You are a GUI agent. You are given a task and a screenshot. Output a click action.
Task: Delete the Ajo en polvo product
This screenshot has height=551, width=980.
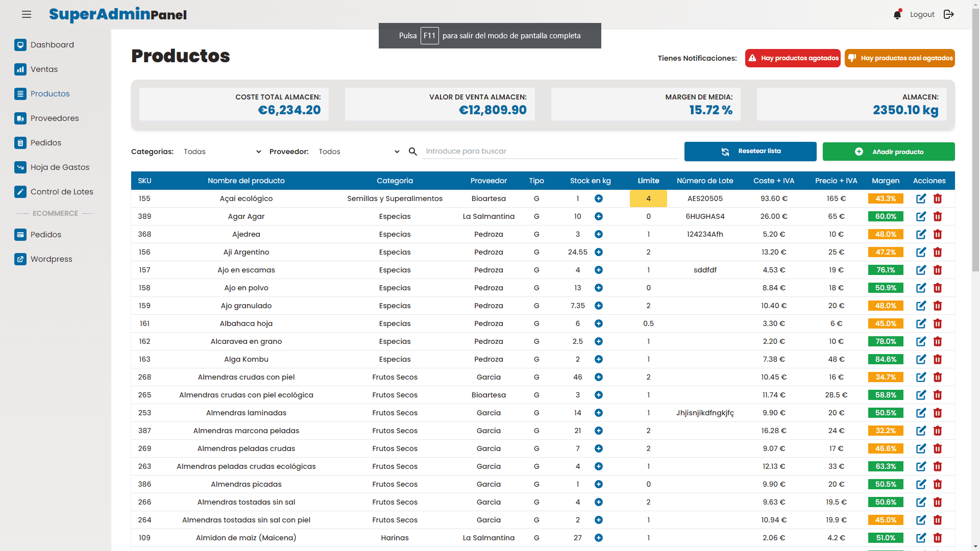coord(938,288)
